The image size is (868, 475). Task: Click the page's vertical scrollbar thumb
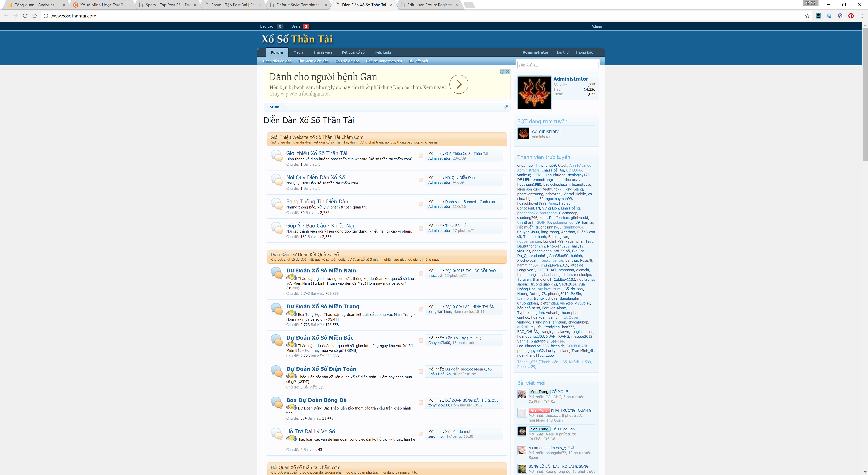(x=865, y=94)
